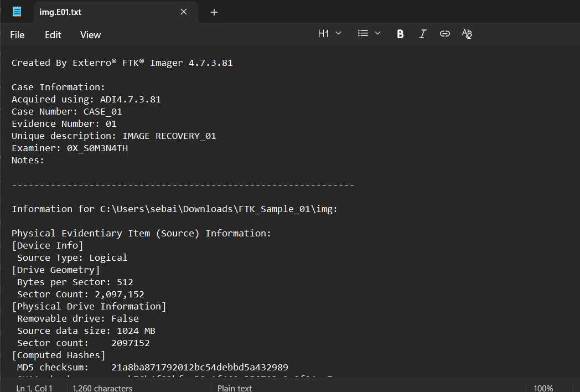This screenshot has height=392, width=580.
Task: Insert a link with link icon
Action: 444,34
